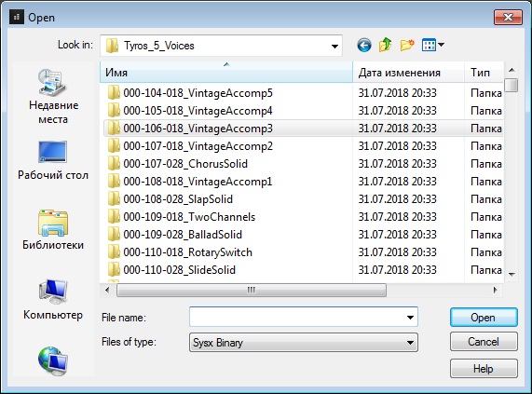The width and height of the screenshot is (532, 394).
Task: Click the horizontal scrollbar thumb
Action: click(252, 290)
